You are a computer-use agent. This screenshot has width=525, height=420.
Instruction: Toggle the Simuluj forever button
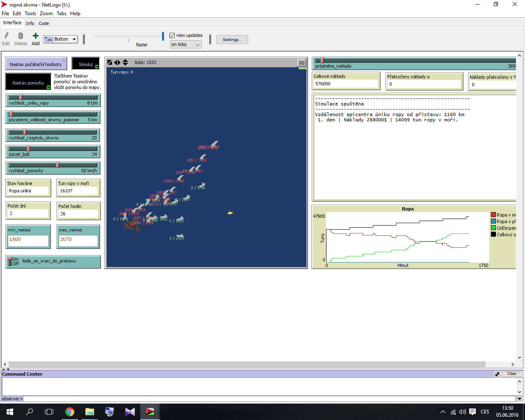(x=86, y=64)
